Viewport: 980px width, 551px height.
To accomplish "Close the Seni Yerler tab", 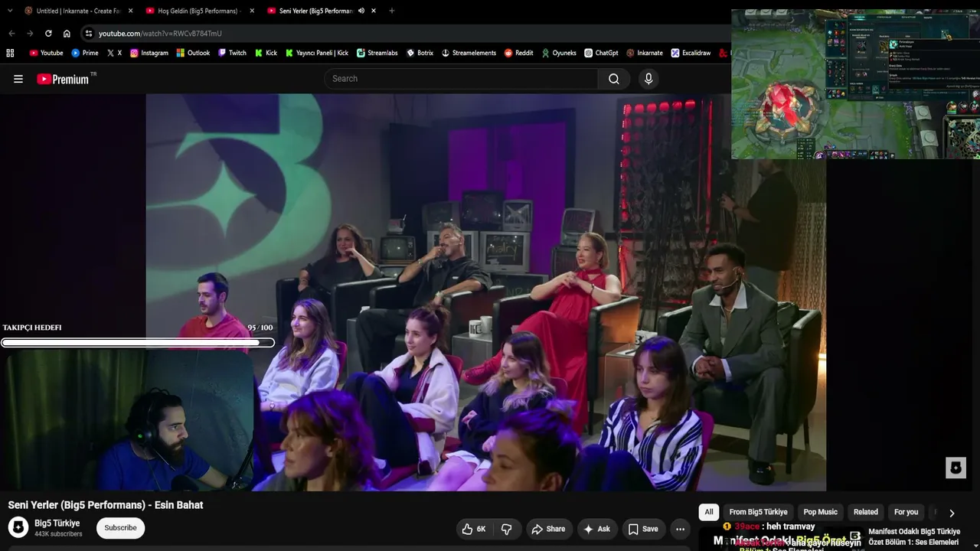I will (374, 11).
